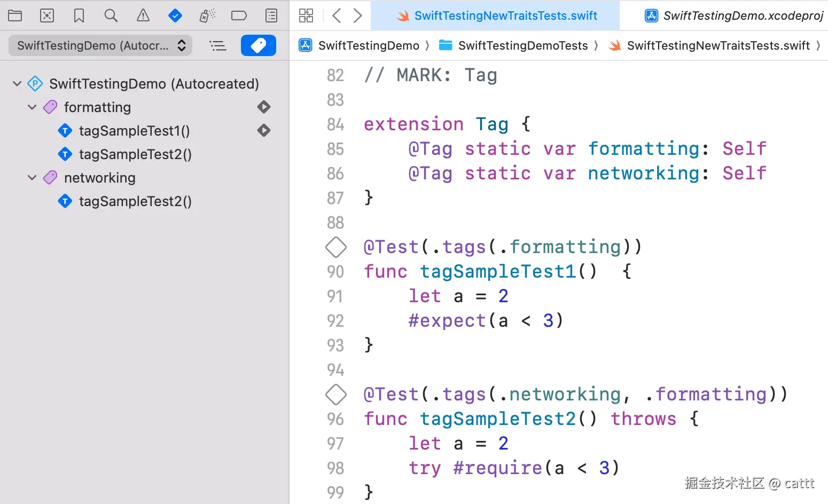The image size is (828, 504).
Task: Run tests in the formatting tag group
Action: [x=264, y=107]
